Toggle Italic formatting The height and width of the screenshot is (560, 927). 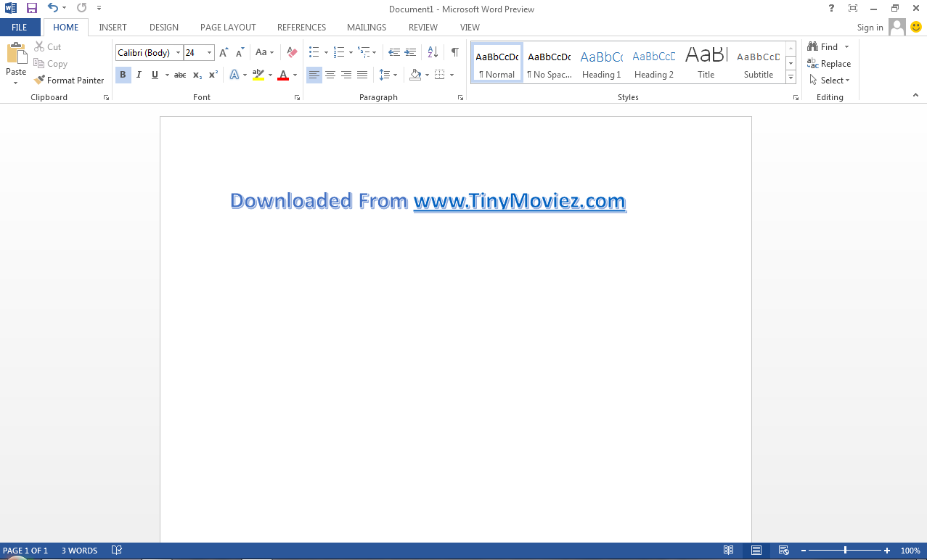pyautogui.click(x=139, y=75)
